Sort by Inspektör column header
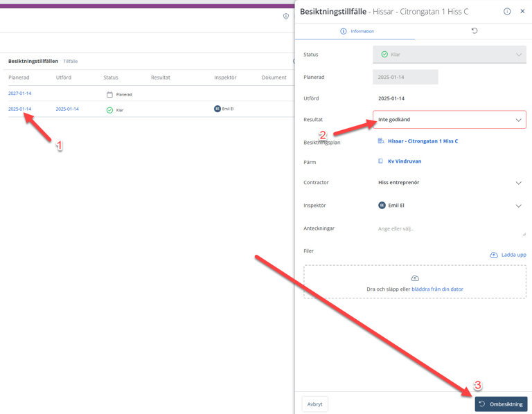Image resolution: width=532 pixels, height=414 pixels. tap(225, 78)
